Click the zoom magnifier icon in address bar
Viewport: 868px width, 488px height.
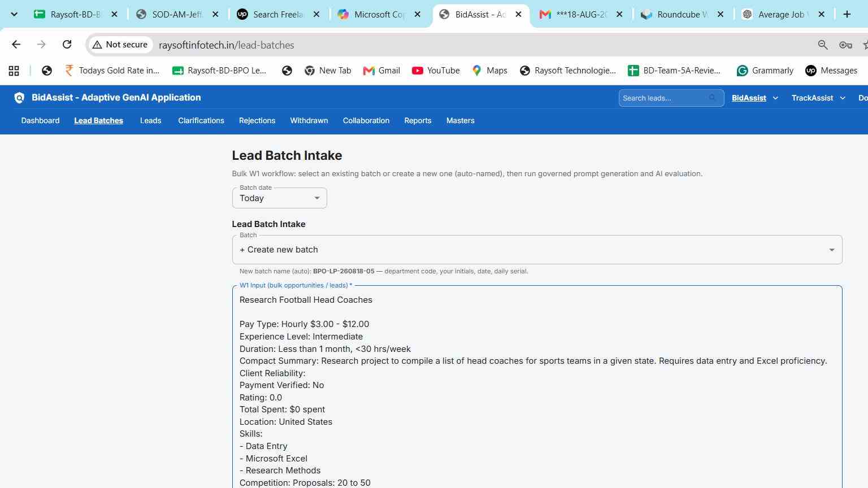coord(823,45)
